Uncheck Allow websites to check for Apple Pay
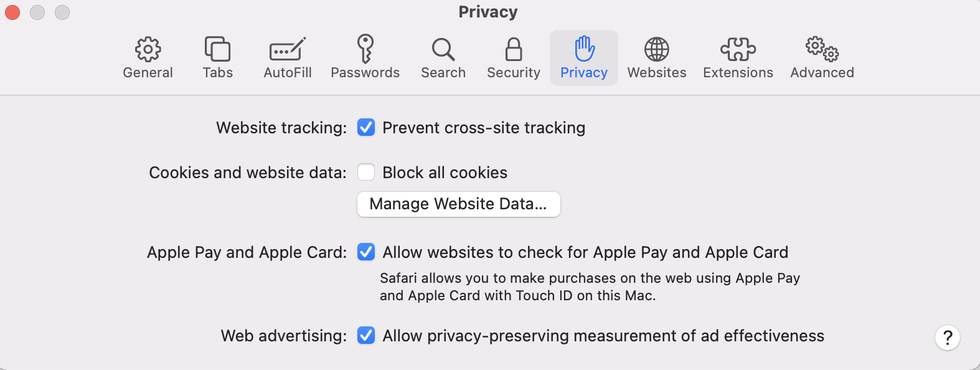This screenshot has height=370, width=980. click(x=366, y=252)
